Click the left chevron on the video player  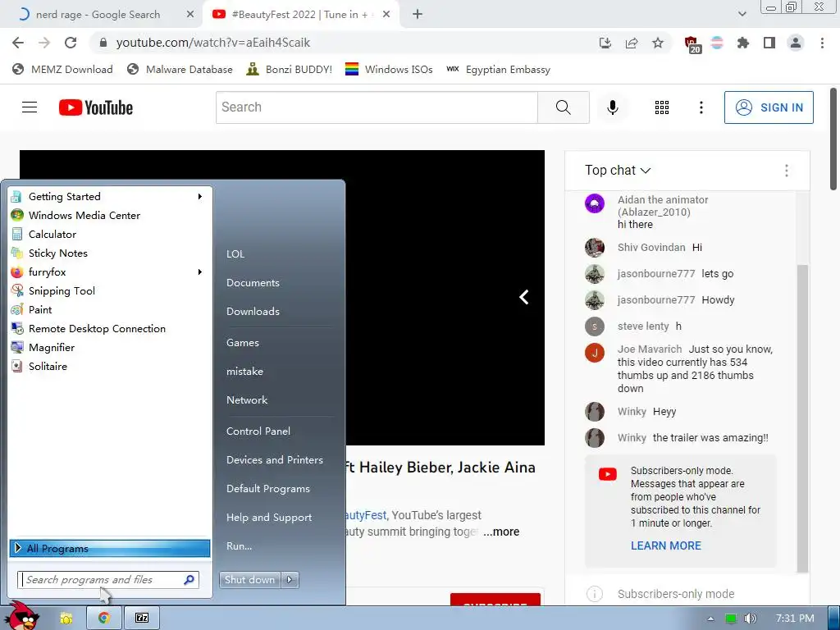pos(524,297)
